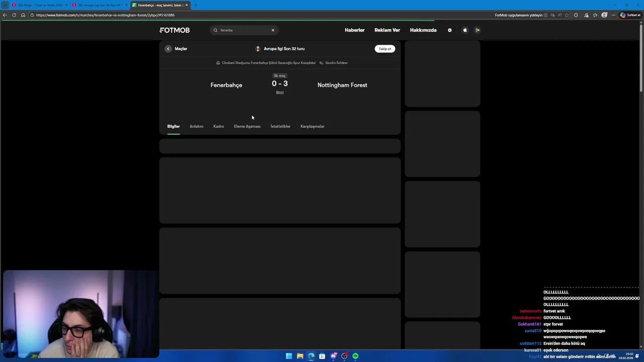Screen dimensions: 644x362
Task: Close the 'Wegh - Tütün ve Vodka' tab
Action: [x=66, y=5]
